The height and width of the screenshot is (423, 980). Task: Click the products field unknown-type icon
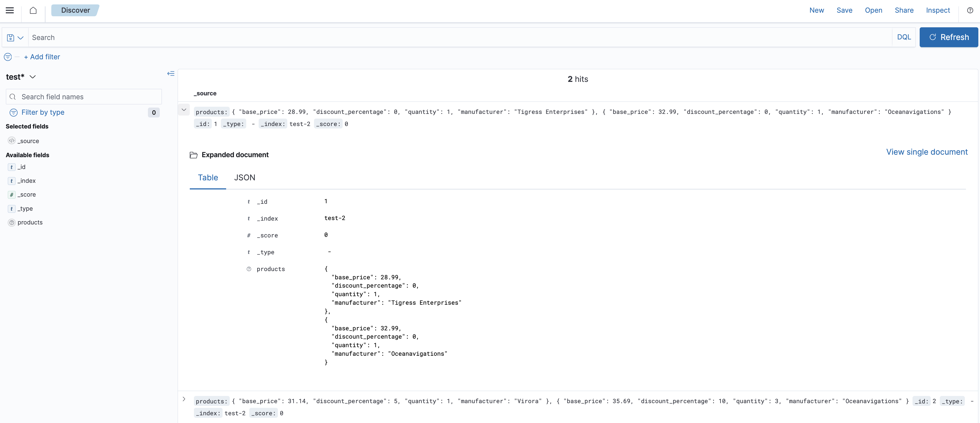[x=12, y=223]
